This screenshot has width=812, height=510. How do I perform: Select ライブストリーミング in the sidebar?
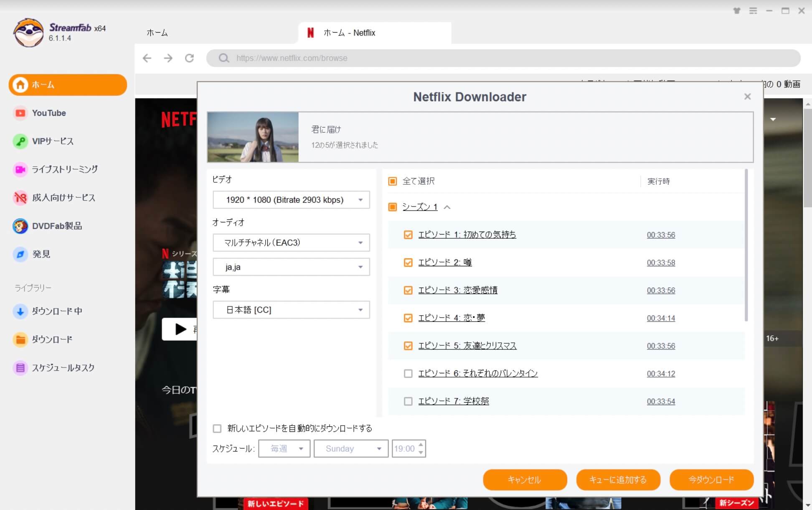68,169
